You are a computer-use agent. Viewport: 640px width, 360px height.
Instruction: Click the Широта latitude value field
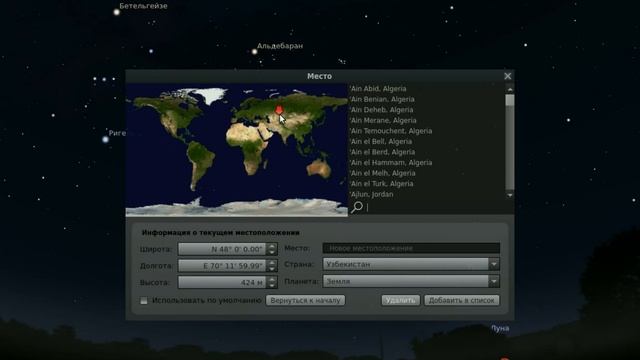(x=223, y=249)
